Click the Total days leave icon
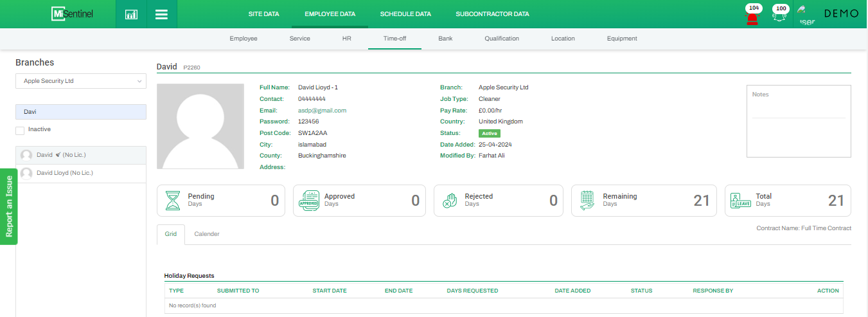Image resolution: width=868 pixels, height=317 pixels. point(741,201)
